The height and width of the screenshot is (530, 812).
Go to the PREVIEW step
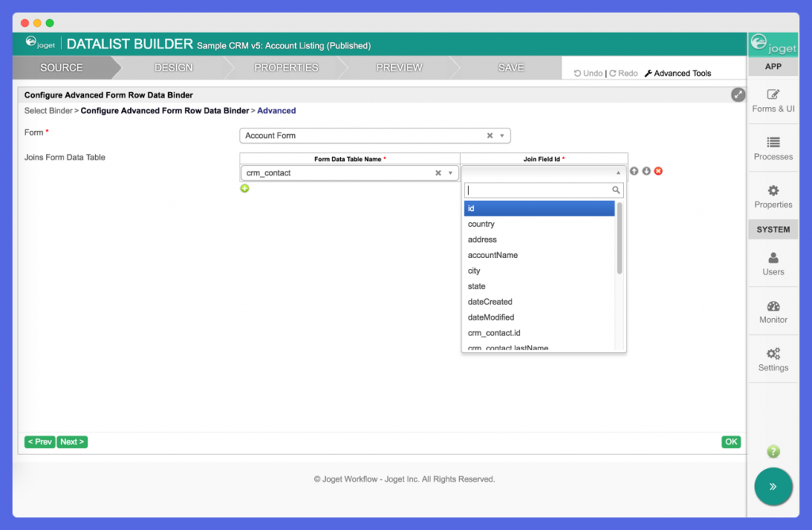click(400, 68)
